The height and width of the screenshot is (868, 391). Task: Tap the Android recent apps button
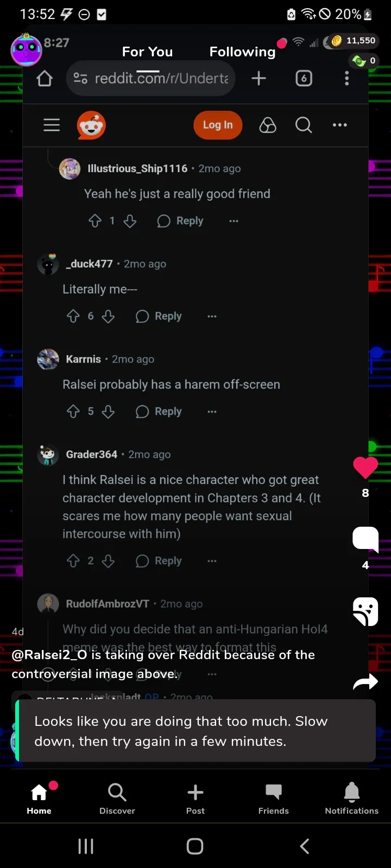86,846
